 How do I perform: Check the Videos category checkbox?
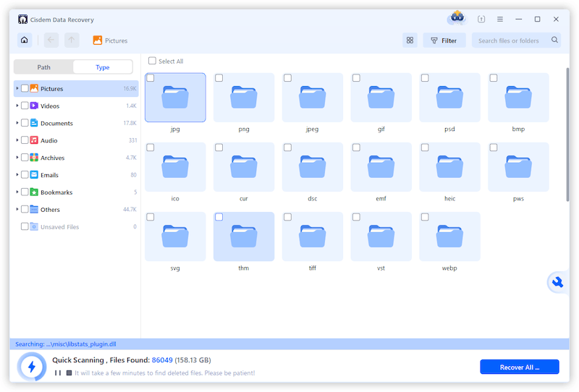coord(25,106)
